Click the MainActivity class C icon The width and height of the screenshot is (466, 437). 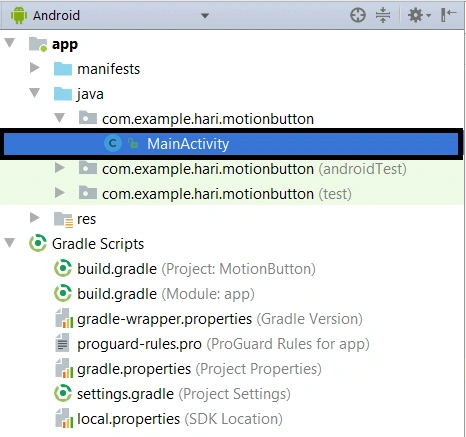(x=113, y=144)
